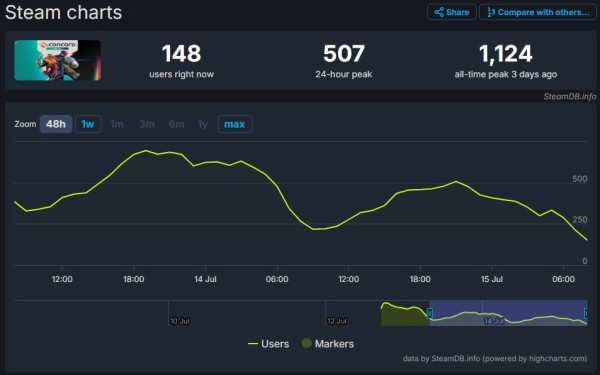Image resolution: width=600 pixels, height=375 pixels.
Task: Choose the 1y zoom option
Action: (x=203, y=124)
